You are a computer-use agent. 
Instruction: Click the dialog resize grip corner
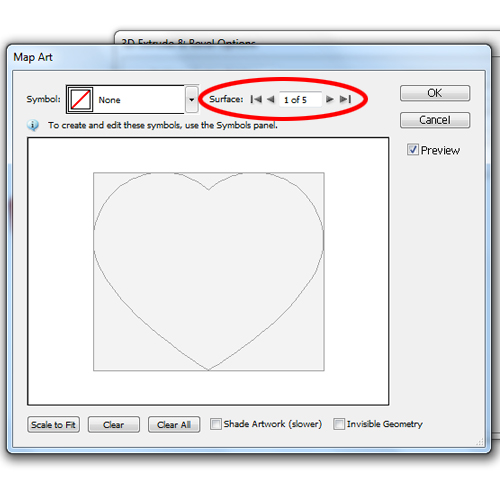[x=480, y=443]
